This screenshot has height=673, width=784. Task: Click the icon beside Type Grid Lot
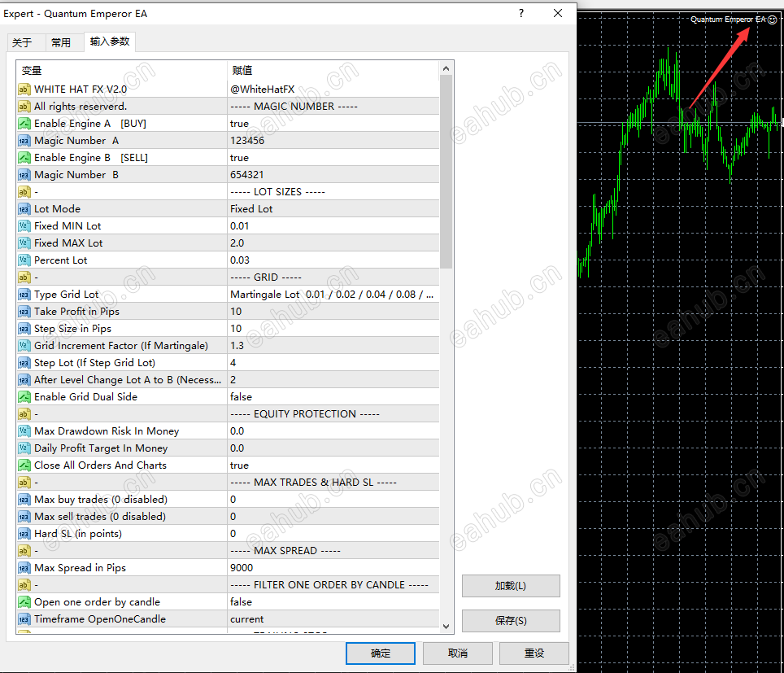click(x=24, y=295)
